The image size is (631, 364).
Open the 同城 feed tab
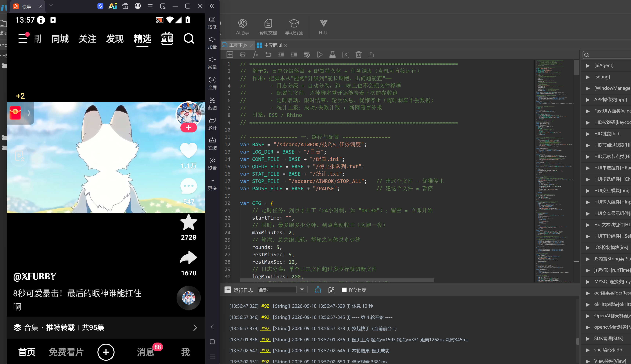60,39
